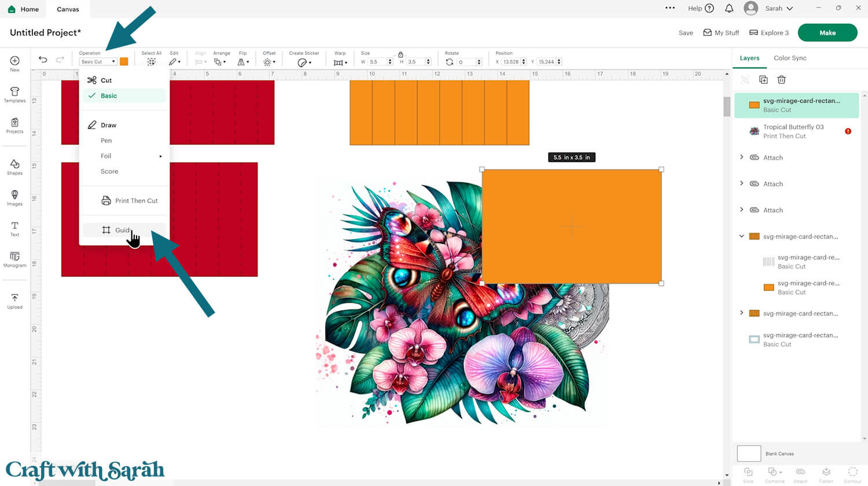Image resolution: width=868 pixels, height=486 pixels.
Task: Open the Monogram tool
Action: (x=14, y=259)
